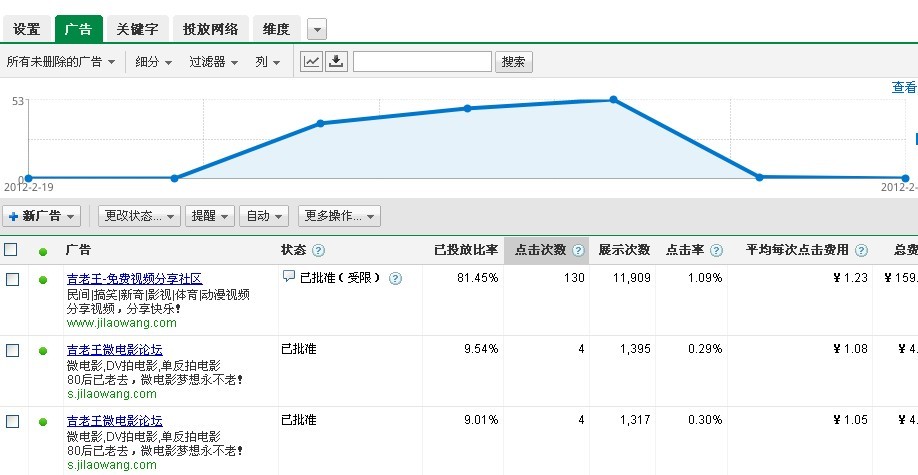918x475 pixels.
Task: Tick checkbox of ad with 9.54% share
Action: pos(12,350)
